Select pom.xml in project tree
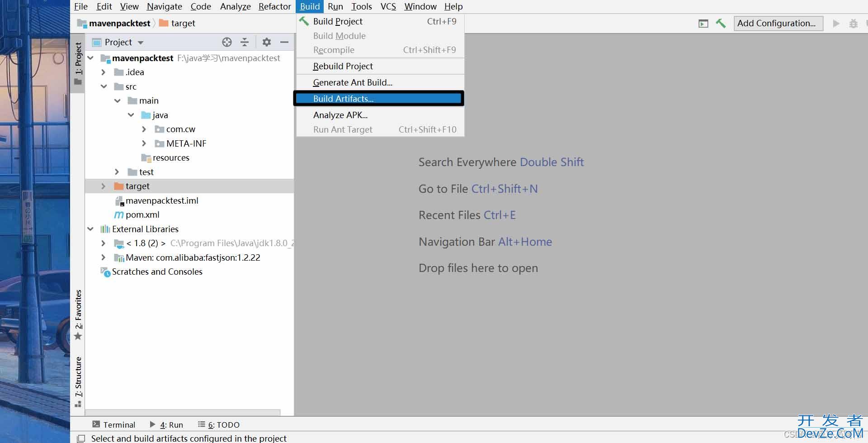The height and width of the screenshot is (443, 868). tap(142, 215)
